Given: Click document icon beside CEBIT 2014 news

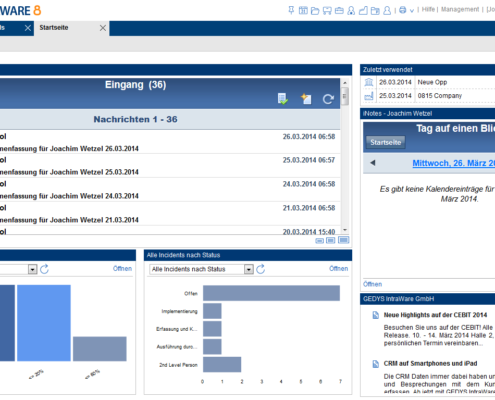Looking at the screenshot, I should (x=375, y=315).
